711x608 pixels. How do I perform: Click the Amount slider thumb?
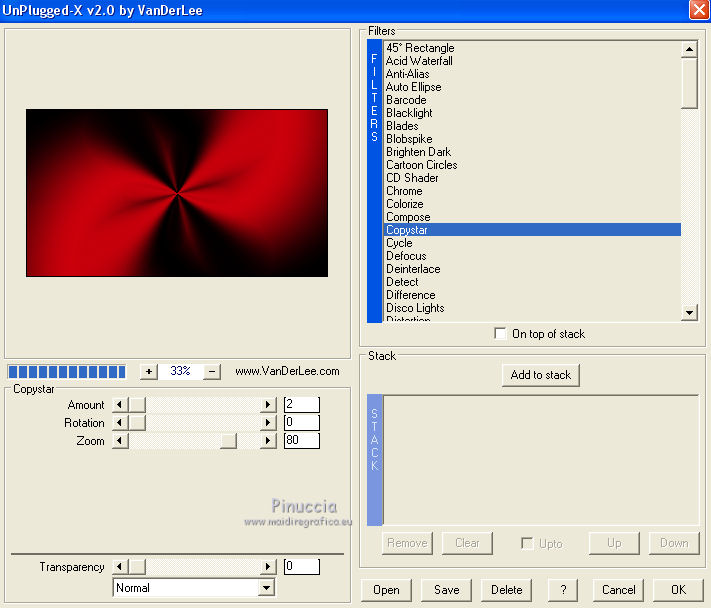(137, 404)
